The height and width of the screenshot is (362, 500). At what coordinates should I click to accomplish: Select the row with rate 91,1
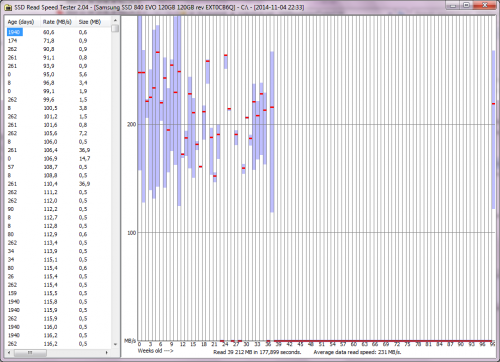[x=58, y=58]
